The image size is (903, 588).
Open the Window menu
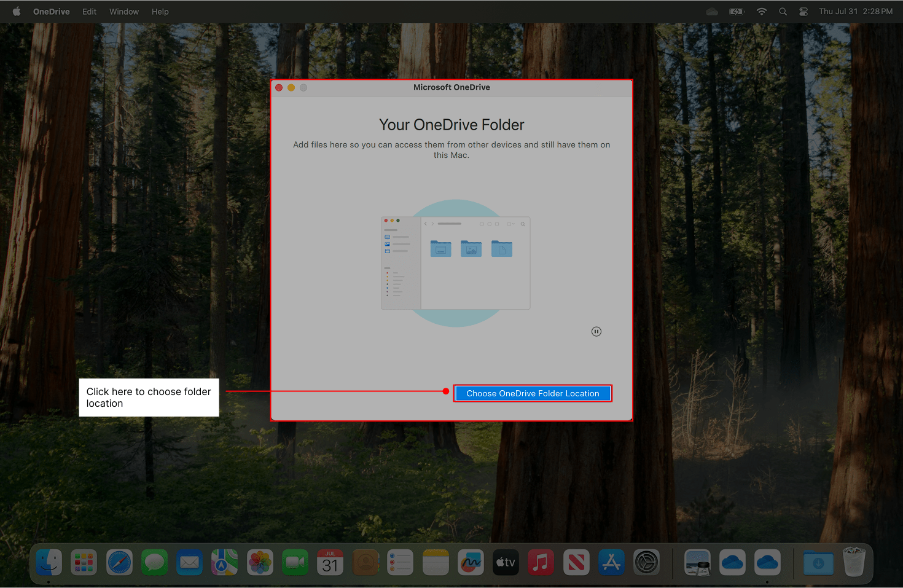tap(124, 12)
